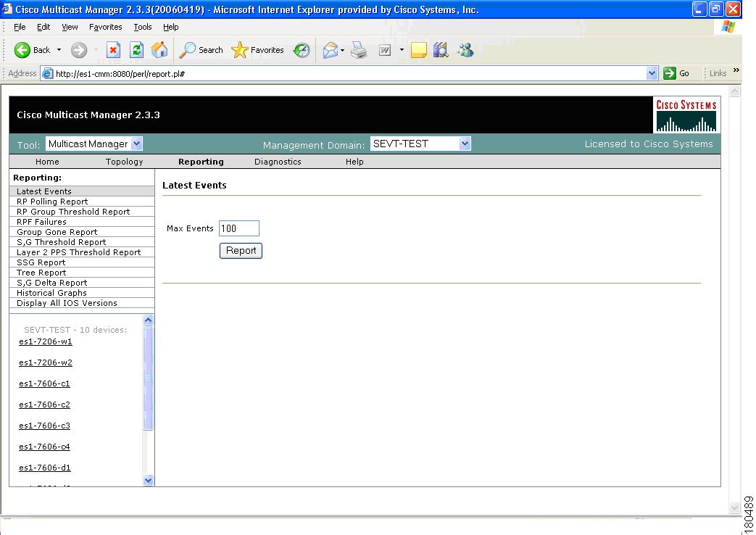Viewport: 756px width, 535px height.
Task: Open the Back button history dropdown arrow
Action: (59, 50)
